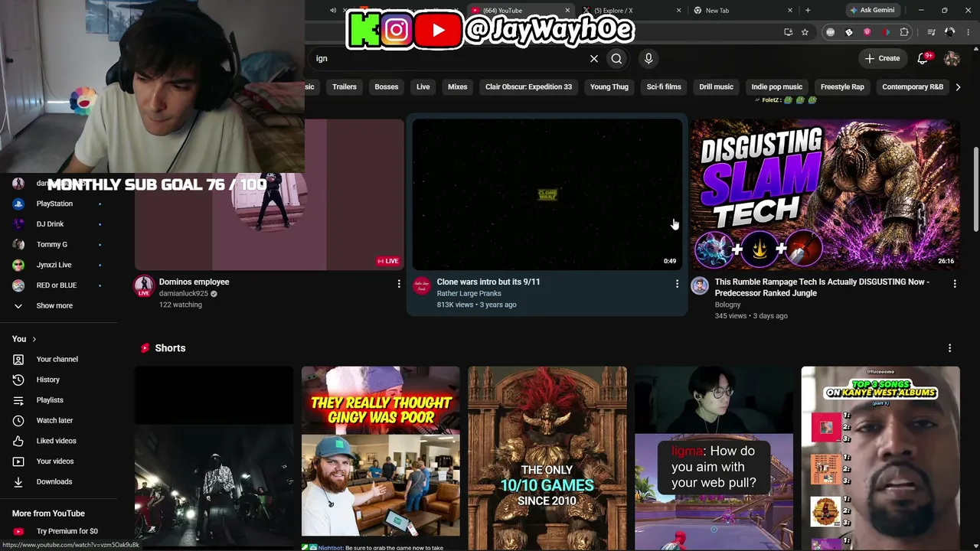Switch to the New Tab browser tab
This screenshot has height=551, width=980.
[x=743, y=11]
